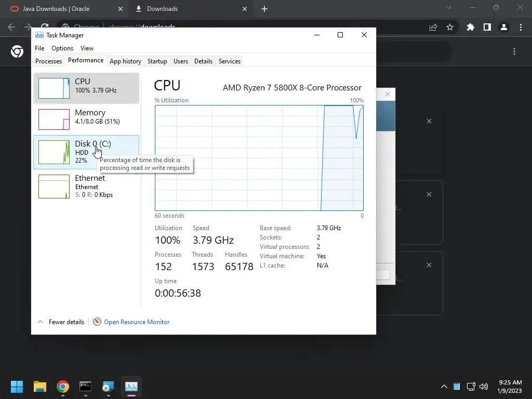Open Chrome profile avatar
Image resolution: width=532 pixels, height=399 pixels.
click(x=504, y=27)
